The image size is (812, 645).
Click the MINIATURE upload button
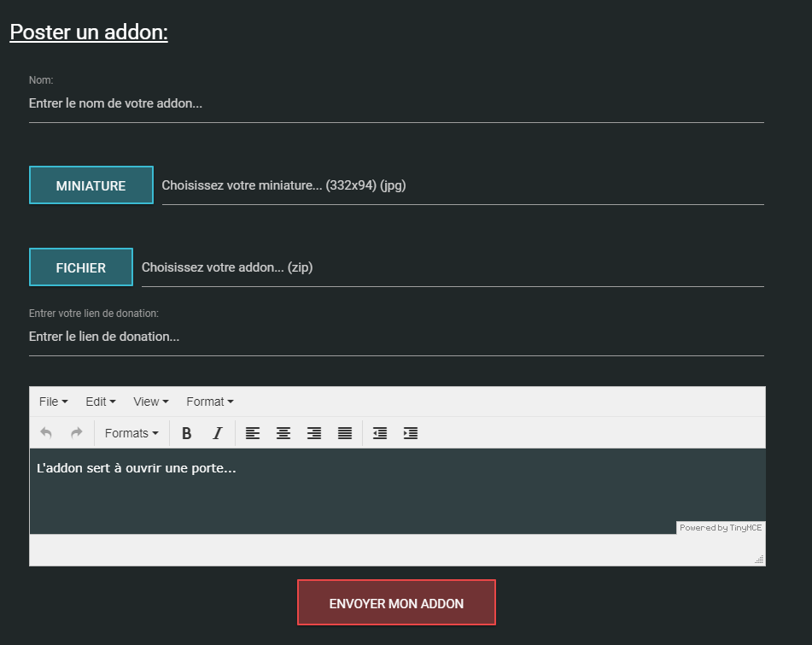[91, 185]
